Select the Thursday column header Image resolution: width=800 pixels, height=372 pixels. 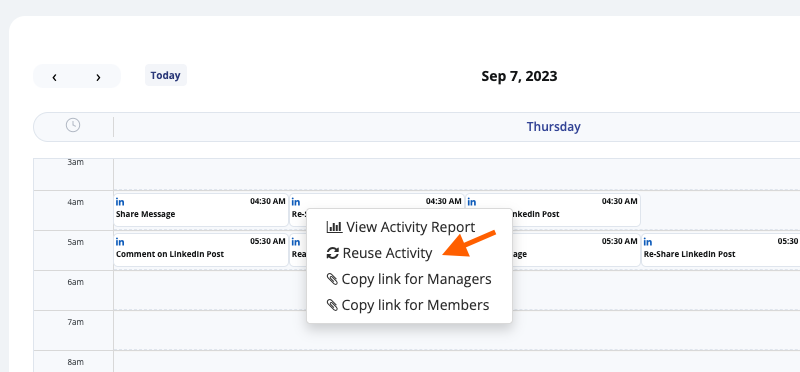[x=554, y=127]
